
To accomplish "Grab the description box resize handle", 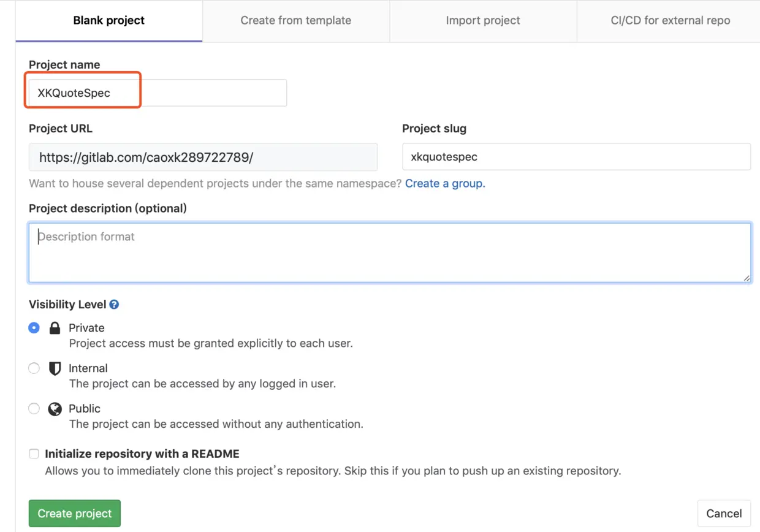I will point(747,278).
